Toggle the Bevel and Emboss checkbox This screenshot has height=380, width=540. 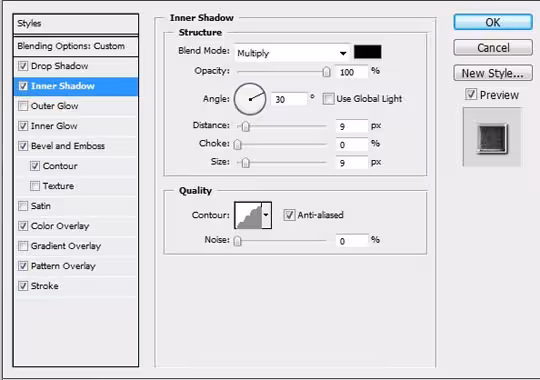[x=23, y=146]
